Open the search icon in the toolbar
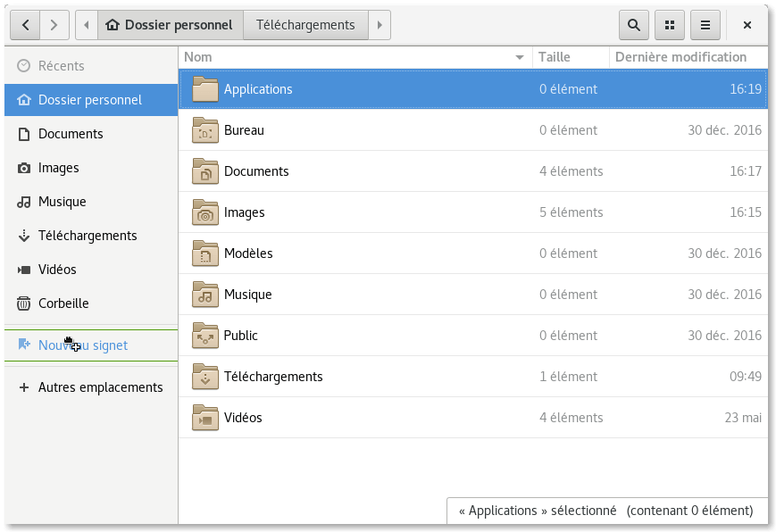The height and width of the screenshot is (532, 776). tap(634, 25)
